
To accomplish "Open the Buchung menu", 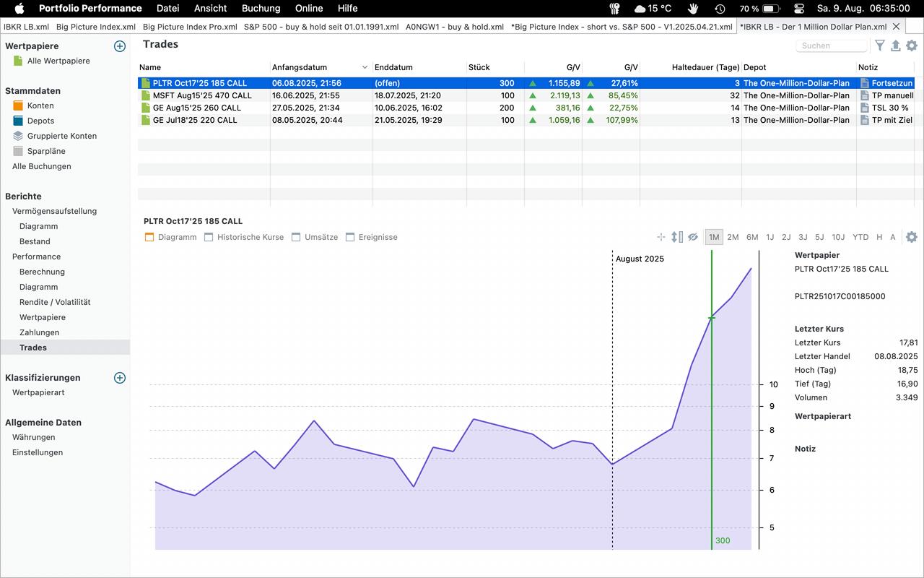I will [261, 9].
